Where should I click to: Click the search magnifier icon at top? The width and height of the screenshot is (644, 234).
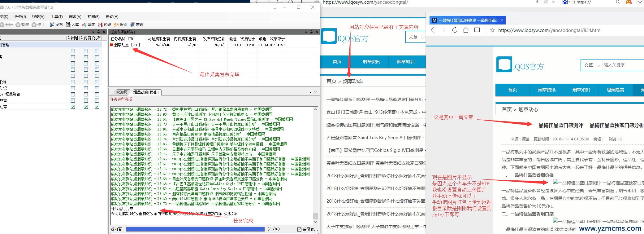(618, 2)
